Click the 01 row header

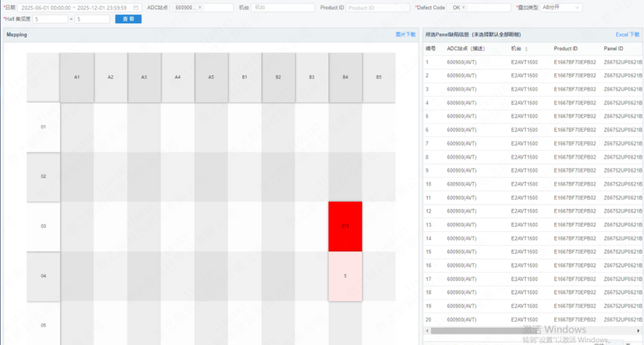coord(43,127)
